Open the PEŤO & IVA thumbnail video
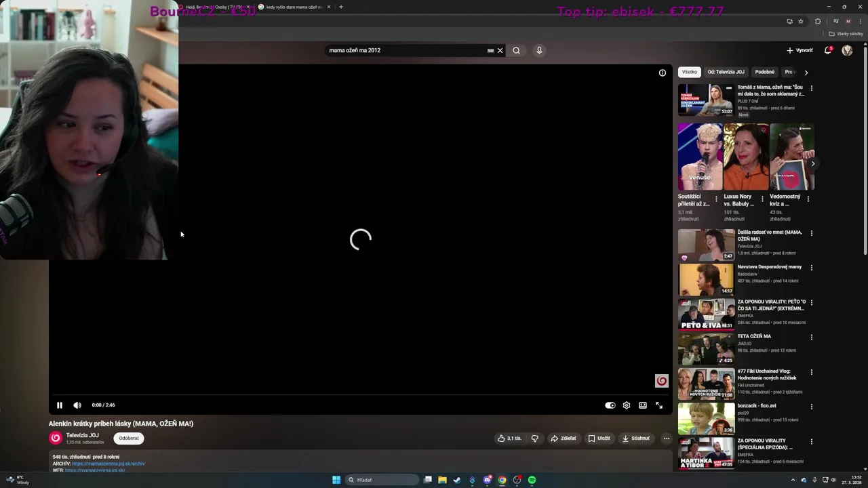Viewport: 868px width, 488px height. tap(706, 314)
